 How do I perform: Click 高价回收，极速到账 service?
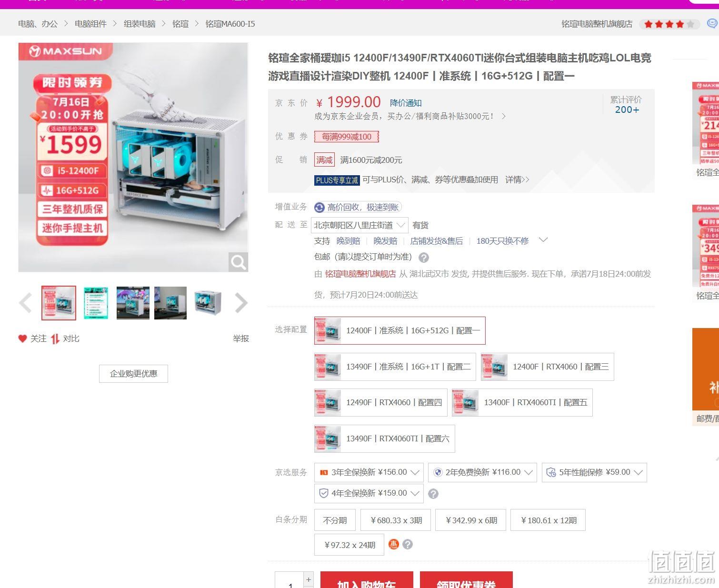(x=363, y=207)
